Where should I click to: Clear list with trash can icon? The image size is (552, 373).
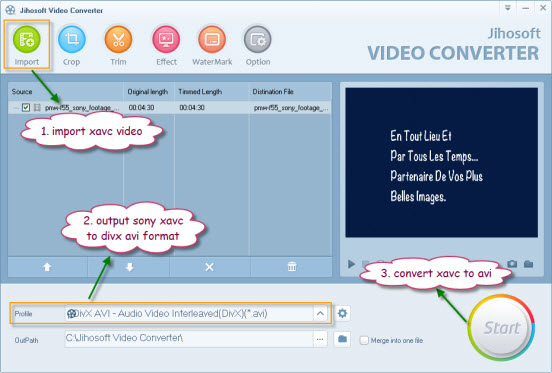point(292,267)
